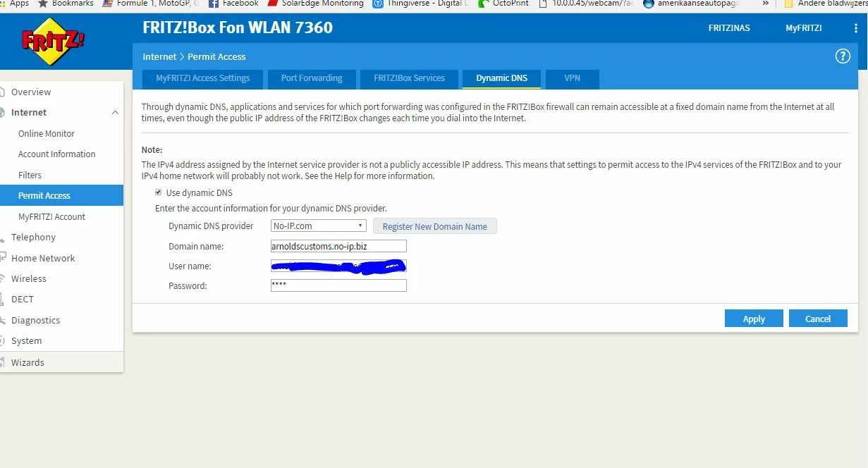Open the SolarEdge Monitoring bookmark
This screenshot has width=868, height=468.
pyautogui.click(x=315, y=4)
